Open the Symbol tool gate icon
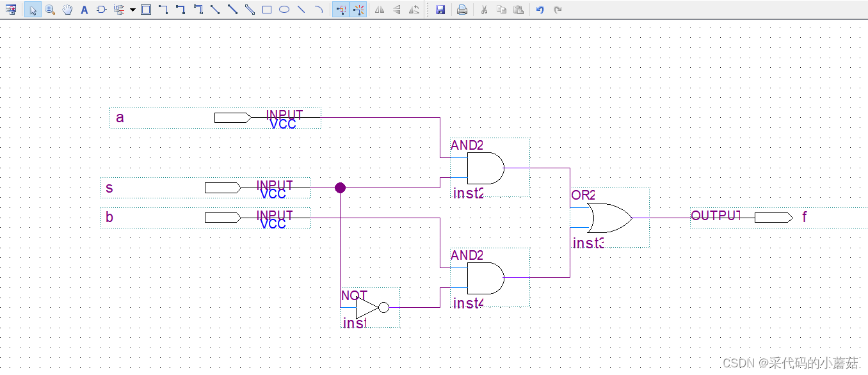868x375 pixels. point(101,10)
